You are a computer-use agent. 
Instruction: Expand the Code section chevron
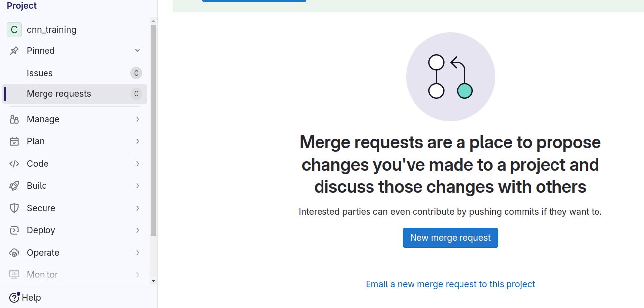click(x=138, y=164)
